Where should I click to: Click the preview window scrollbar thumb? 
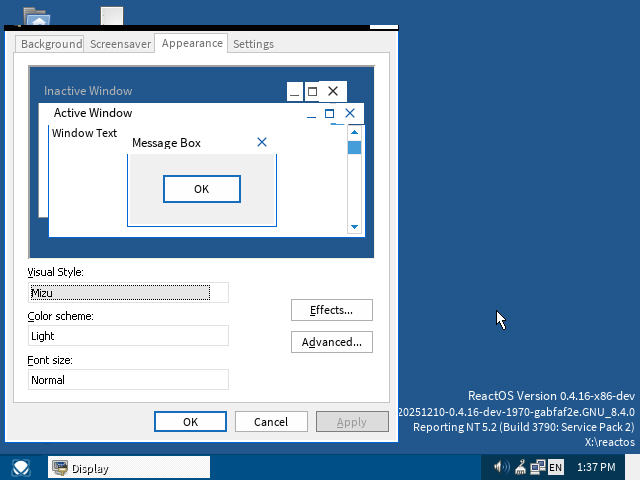(x=354, y=148)
